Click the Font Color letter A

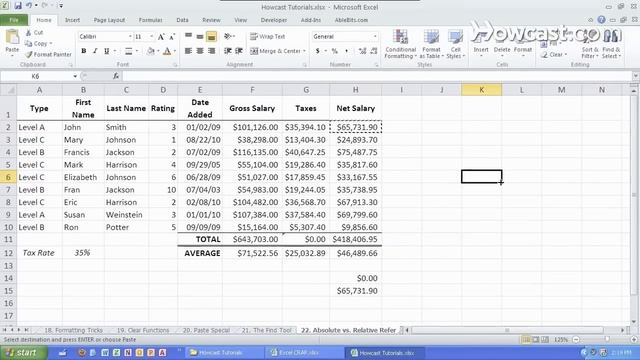[167, 51]
